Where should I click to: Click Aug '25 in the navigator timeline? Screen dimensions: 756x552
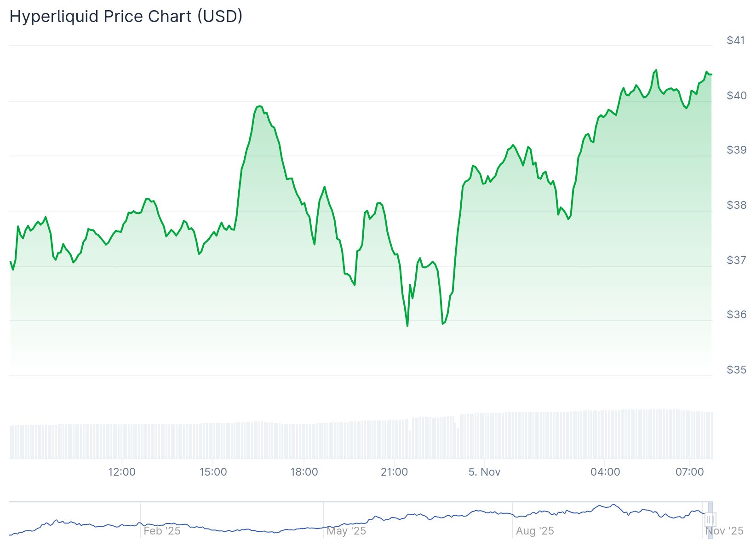click(x=535, y=531)
